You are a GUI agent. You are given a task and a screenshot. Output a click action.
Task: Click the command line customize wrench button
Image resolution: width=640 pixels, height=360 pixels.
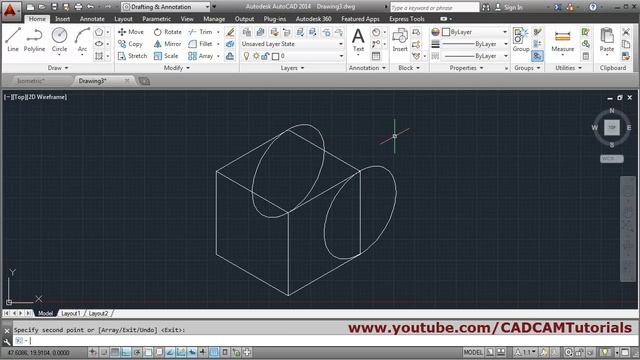click(x=7, y=341)
